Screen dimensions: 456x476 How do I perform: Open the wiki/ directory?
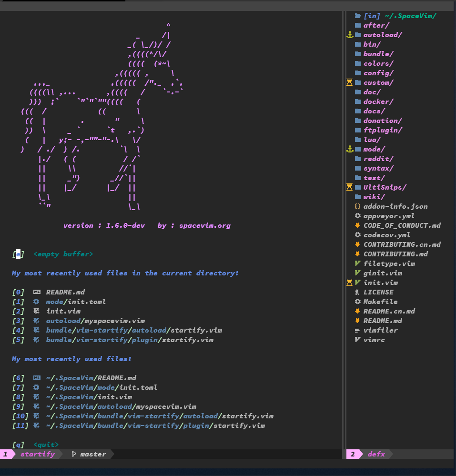click(374, 197)
